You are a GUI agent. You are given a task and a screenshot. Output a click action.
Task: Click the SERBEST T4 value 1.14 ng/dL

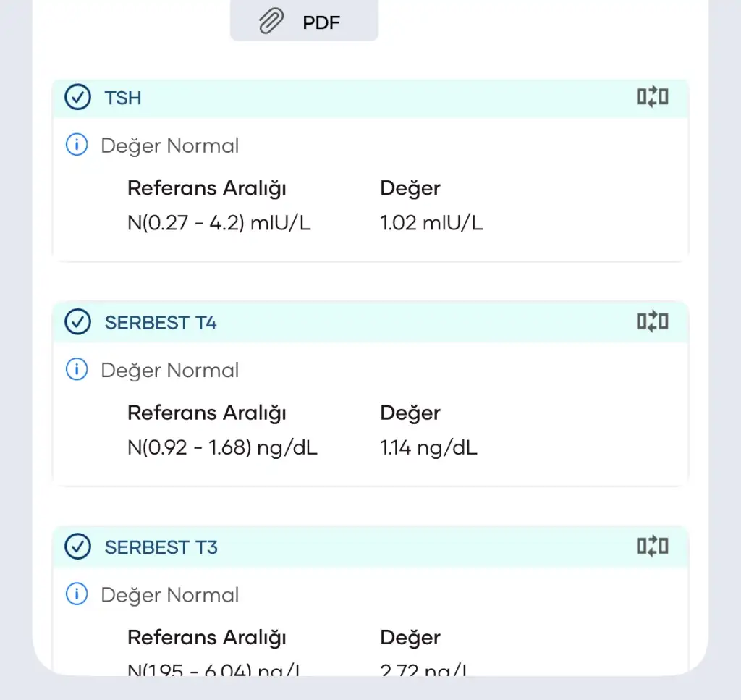coord(428,447)
